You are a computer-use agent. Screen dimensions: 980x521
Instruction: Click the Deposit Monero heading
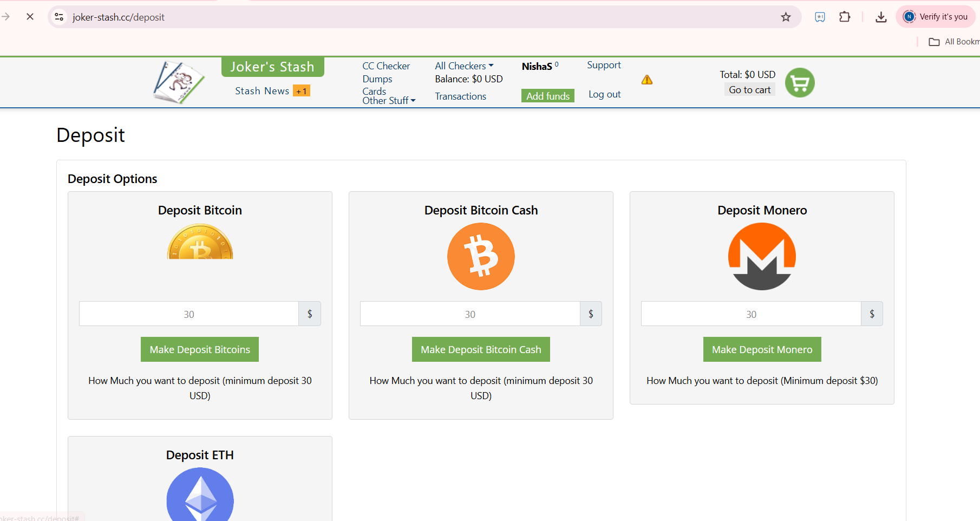762,210
